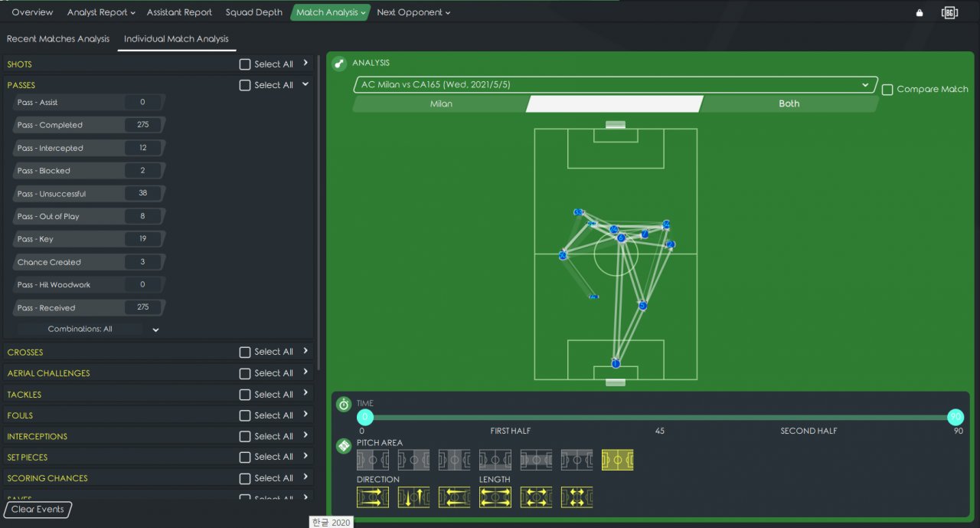Open the Match Analysis menu
Viewport: 980px width, 528px height.
(x=331, y=12)
